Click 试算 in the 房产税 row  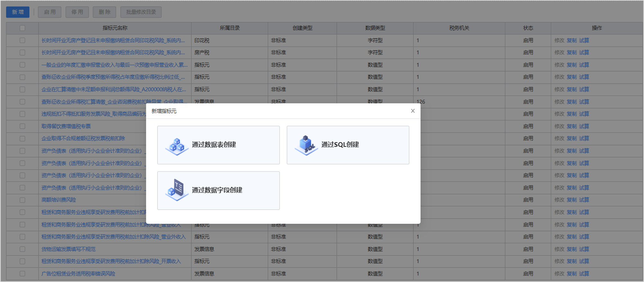click(584, 52)
